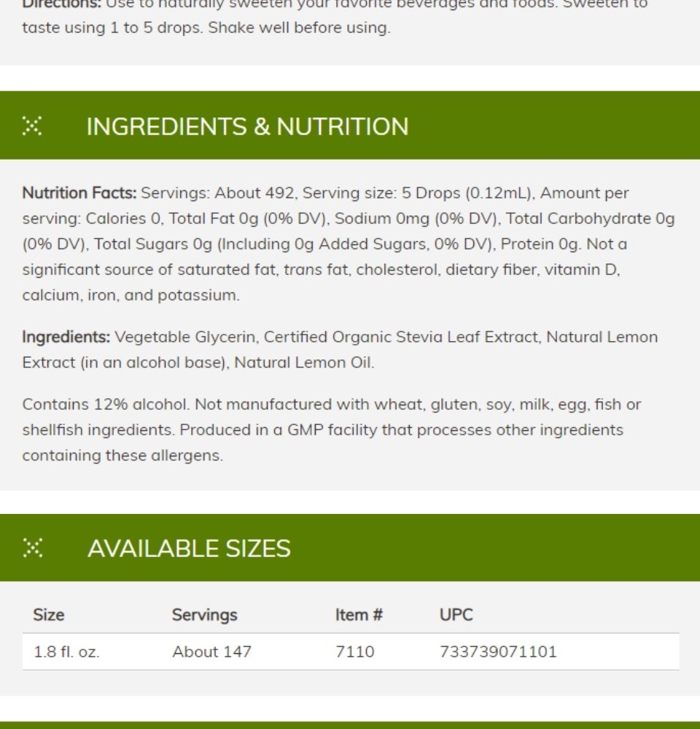Click the INGREDIENTS & NUTRITION title text

[x=247, y=126]
